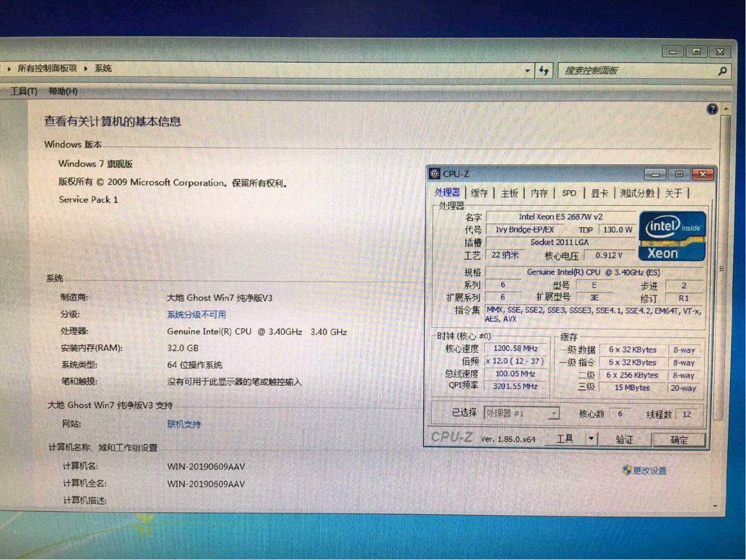Click the blue help question mark icon

pos(712,109)
